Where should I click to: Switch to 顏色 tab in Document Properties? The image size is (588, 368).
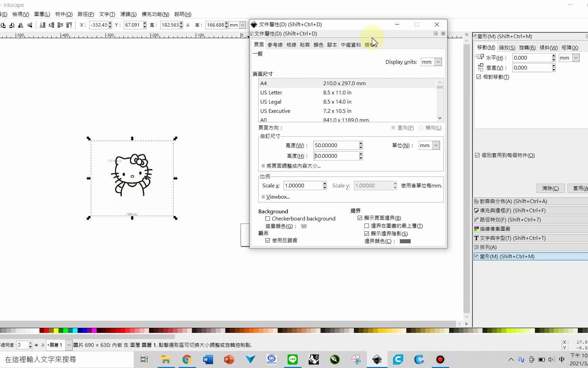318,45
